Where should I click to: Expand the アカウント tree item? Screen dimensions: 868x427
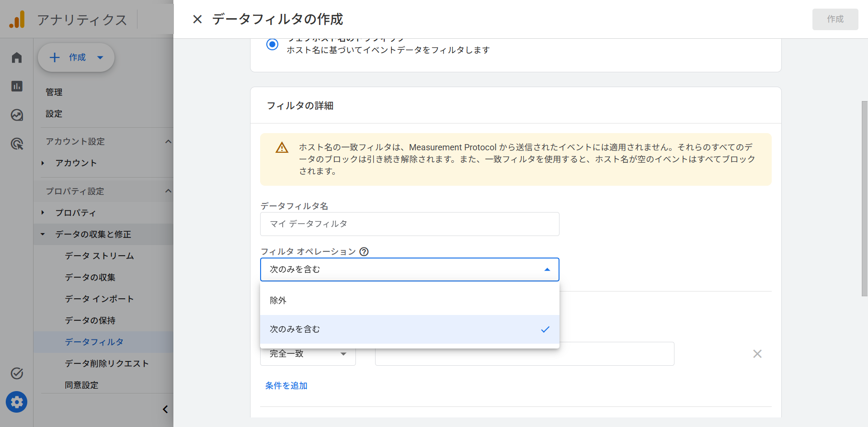tap(43, 163)
